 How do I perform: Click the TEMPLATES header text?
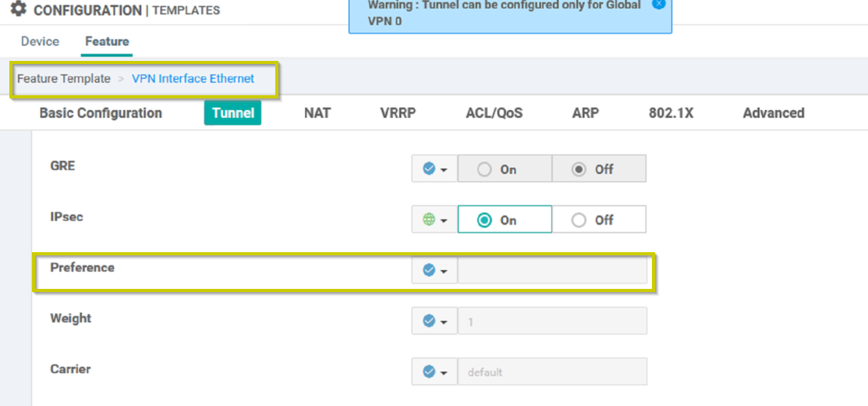[x=186, y=10]
